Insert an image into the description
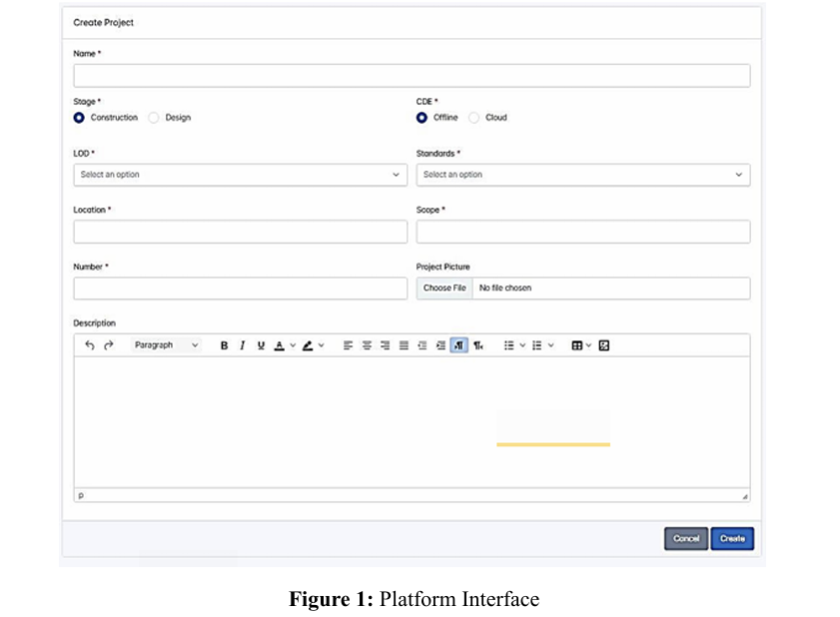This screenshot has width=840, height=617. [x=604, y=345]
